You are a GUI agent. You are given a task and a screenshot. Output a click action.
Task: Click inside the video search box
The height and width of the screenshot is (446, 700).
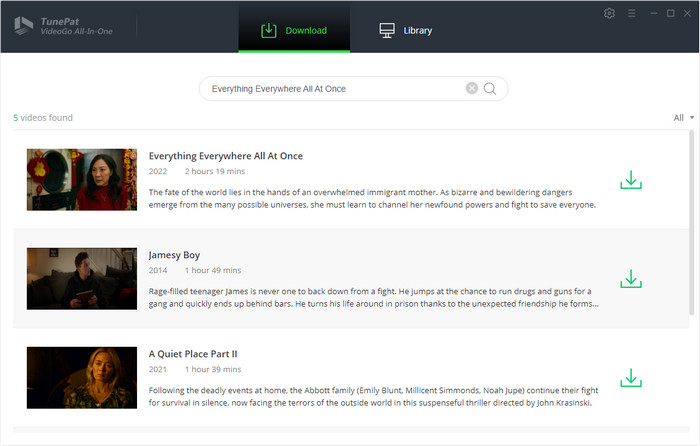click(330, 89)
